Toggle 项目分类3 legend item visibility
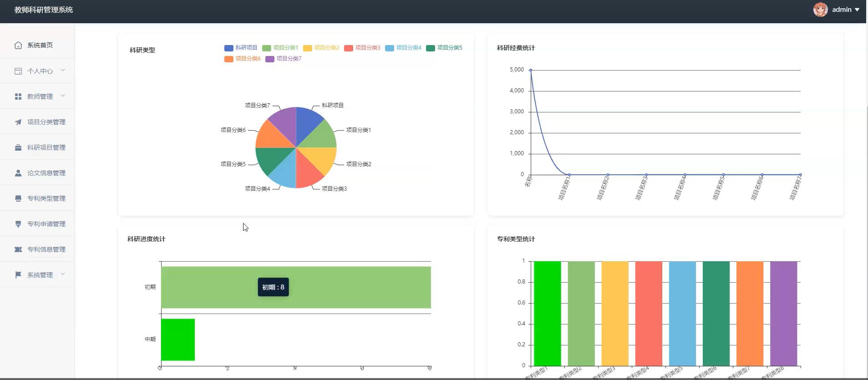This screenshot has height=380, width=868. point(362,48)
